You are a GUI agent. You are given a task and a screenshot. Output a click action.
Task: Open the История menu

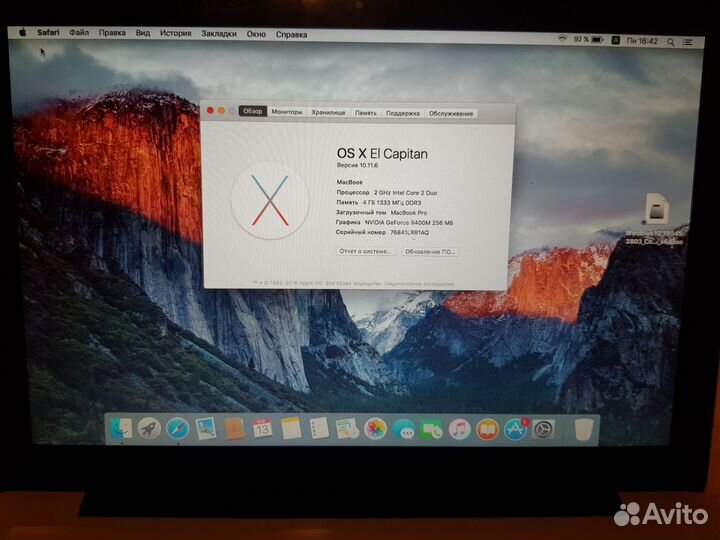tap(175, 34)
